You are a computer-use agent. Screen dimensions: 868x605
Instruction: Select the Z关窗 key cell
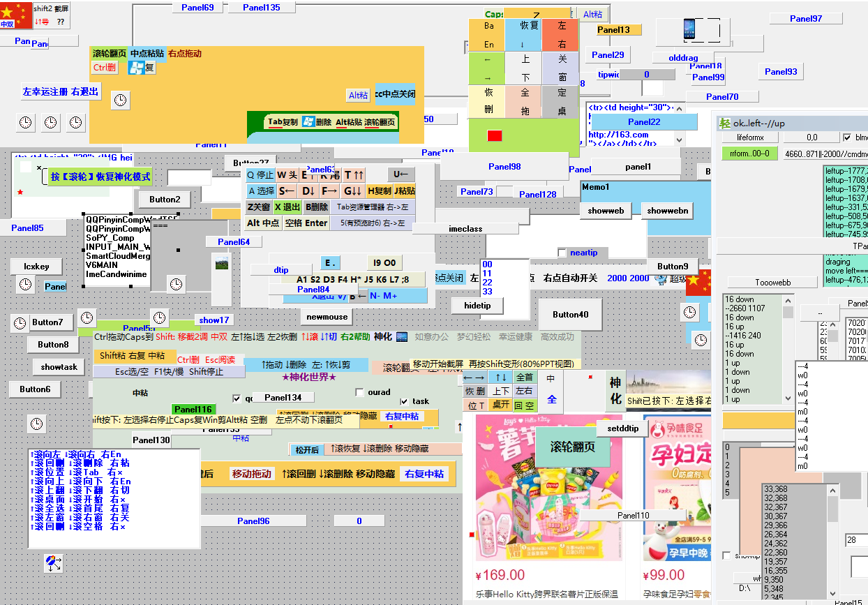tap(258, 207)
